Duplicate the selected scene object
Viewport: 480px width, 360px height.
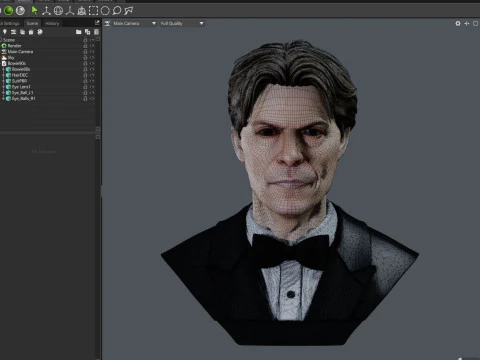[87, 32]
